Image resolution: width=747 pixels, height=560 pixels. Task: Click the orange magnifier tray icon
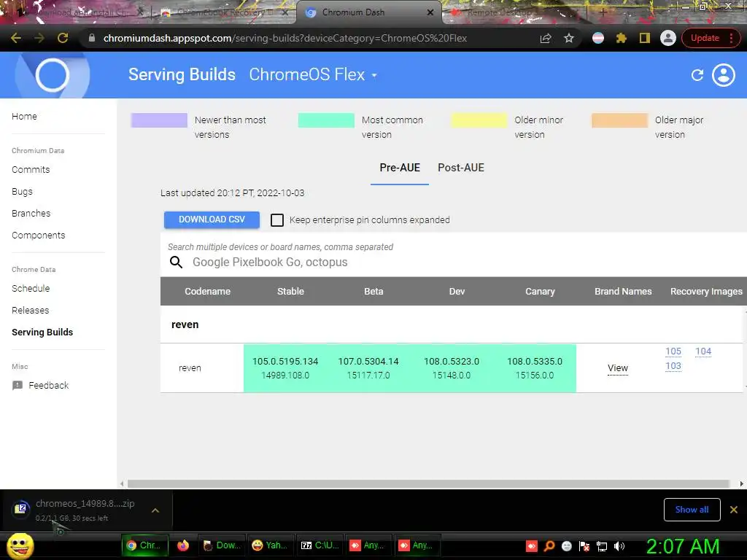(x=549, y=546)
